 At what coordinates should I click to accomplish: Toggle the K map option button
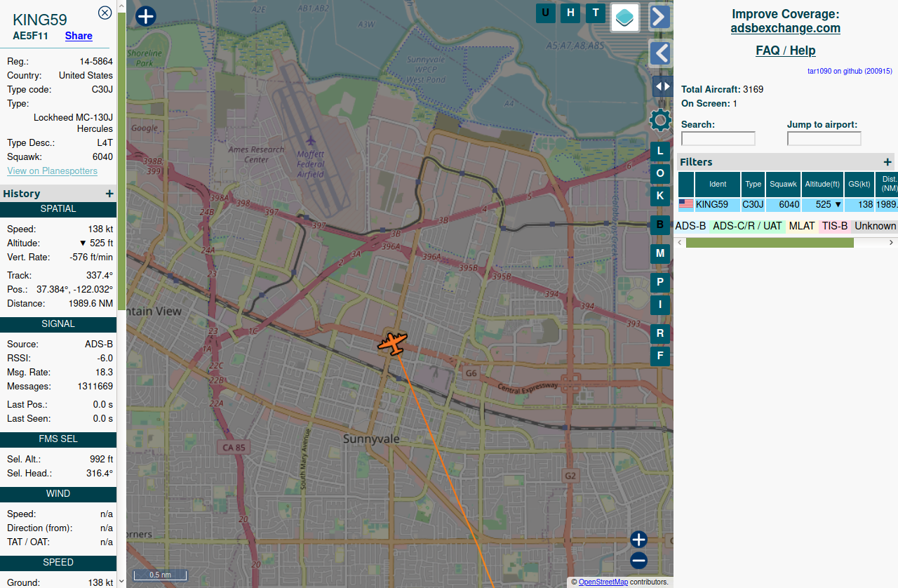click(x=660, y=196)
